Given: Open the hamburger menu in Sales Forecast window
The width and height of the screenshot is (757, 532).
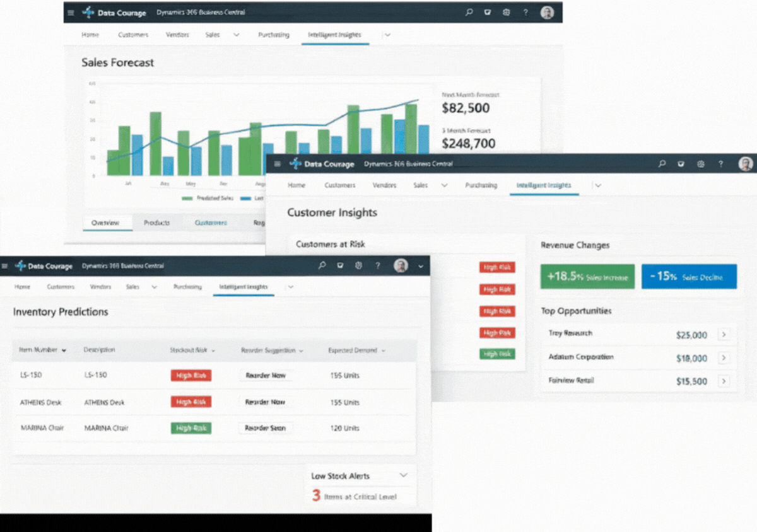Looking at the screenshot, I should click(x=71, y=13).
